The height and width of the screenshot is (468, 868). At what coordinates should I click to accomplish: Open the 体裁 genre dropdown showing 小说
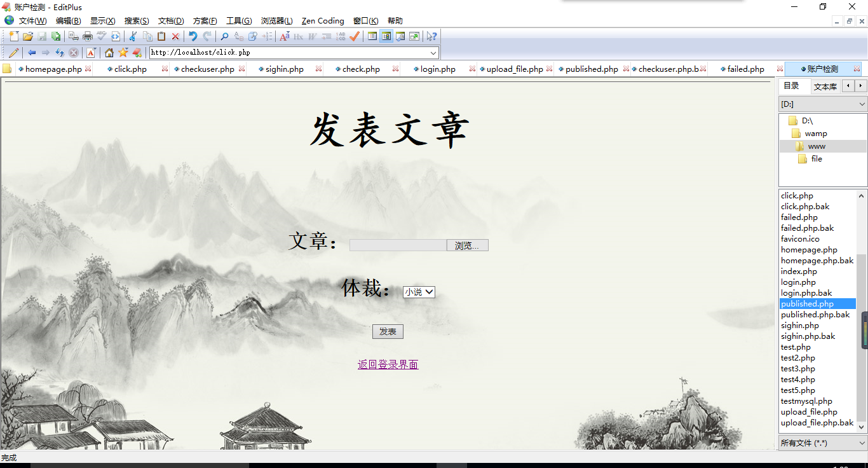click(x=419, y=292)
